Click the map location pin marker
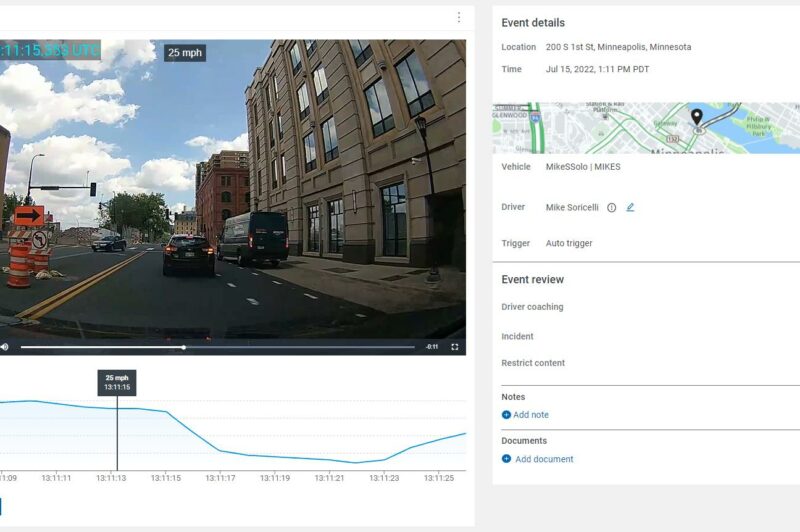Image resolution: width=800 pixels, height=532 pixels. coord(696,116)
